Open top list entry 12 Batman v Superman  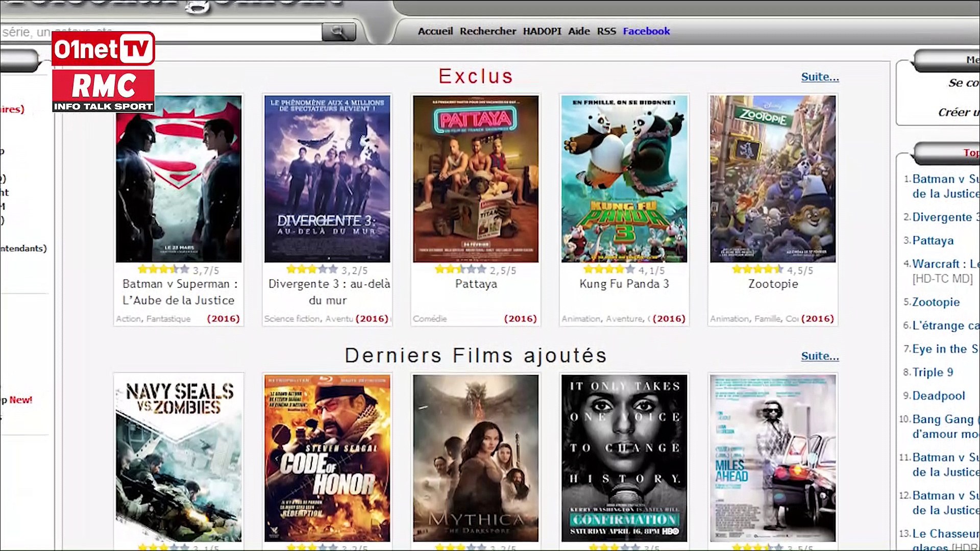[946, 503]
